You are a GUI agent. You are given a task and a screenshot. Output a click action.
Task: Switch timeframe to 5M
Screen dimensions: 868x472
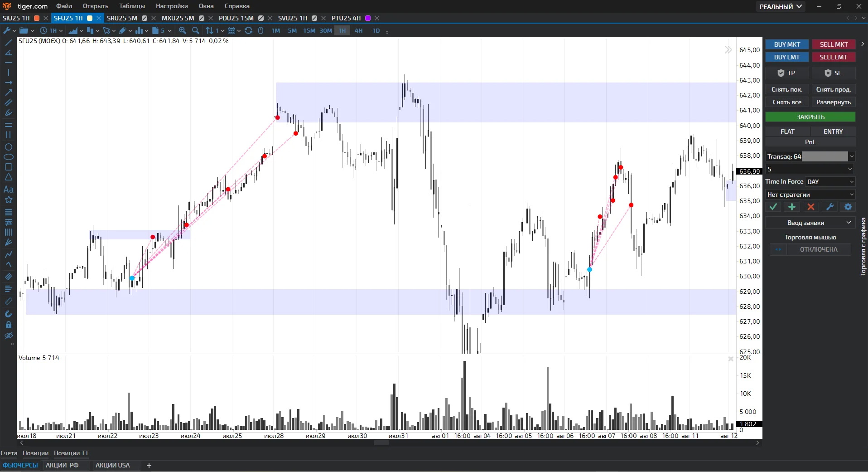coord(292,31)
